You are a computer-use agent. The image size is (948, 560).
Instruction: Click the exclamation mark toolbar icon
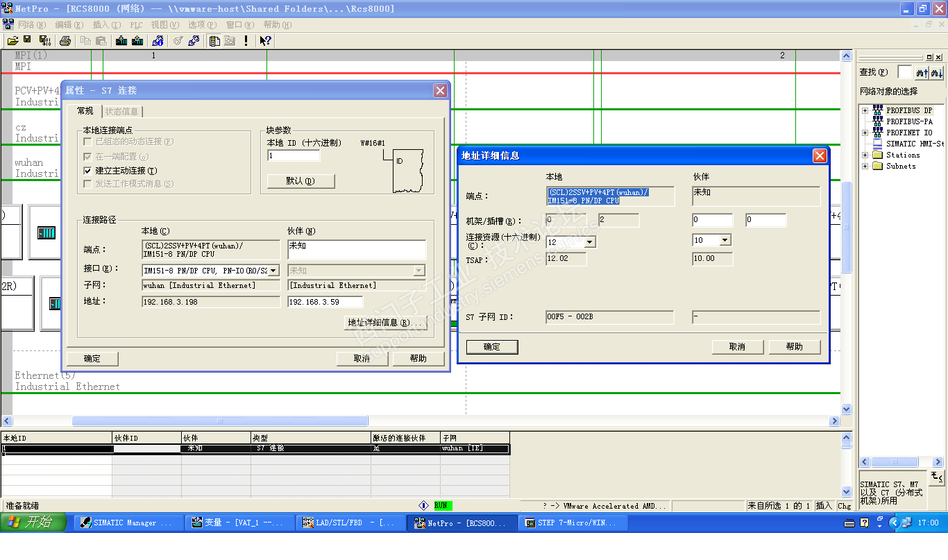pyautogui.click(x=246, y=41)
